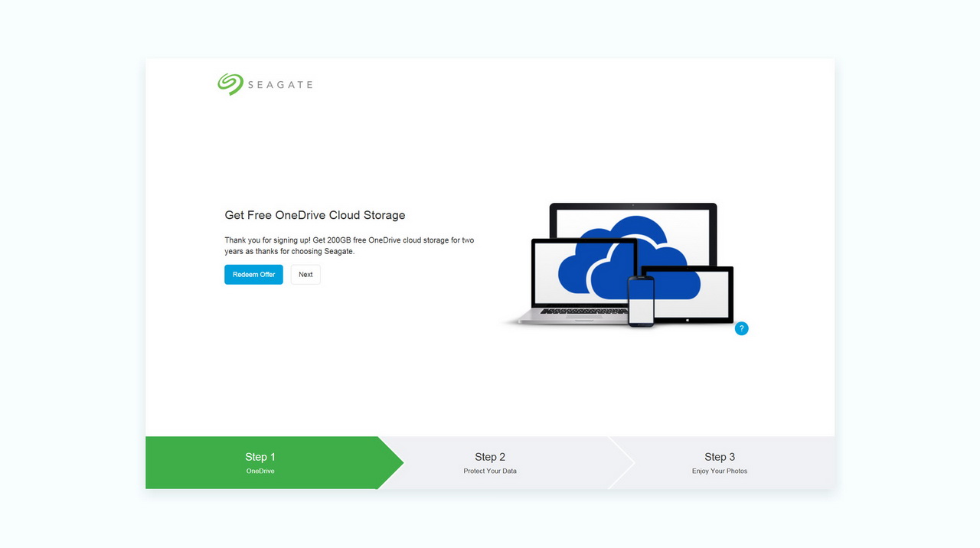This screenshot has height=548, width=980.
Task: Click the Seagate logo
Action: (265, 84)
